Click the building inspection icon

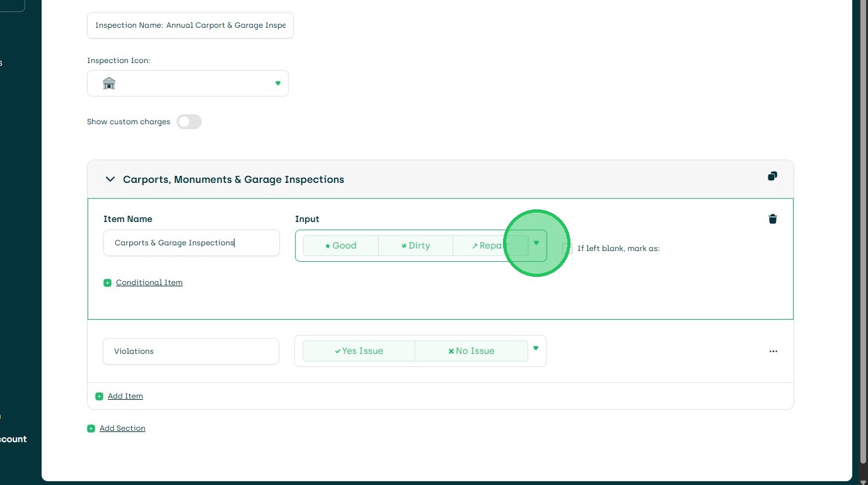109,83
